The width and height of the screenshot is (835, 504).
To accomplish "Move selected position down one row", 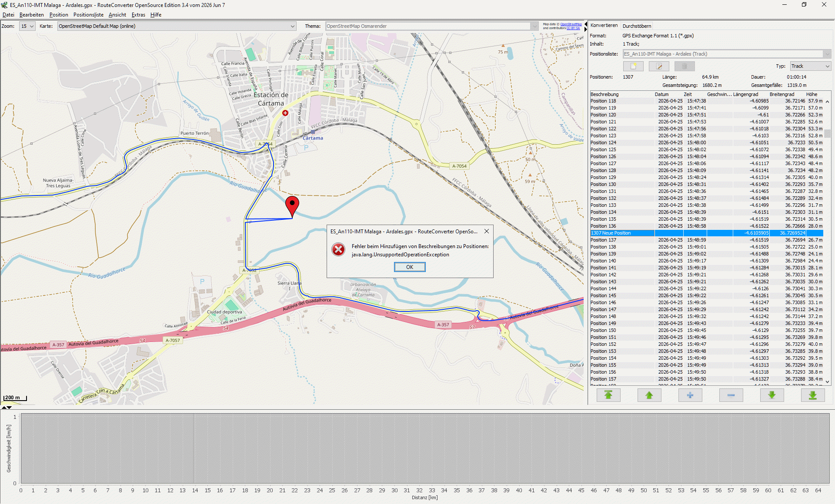I will (x=772, y=395).
